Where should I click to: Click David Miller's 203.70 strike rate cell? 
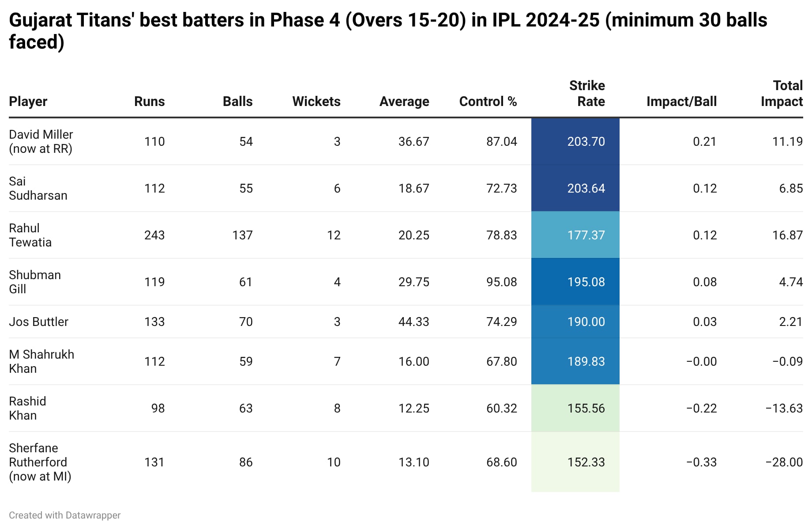click(575, 142)
